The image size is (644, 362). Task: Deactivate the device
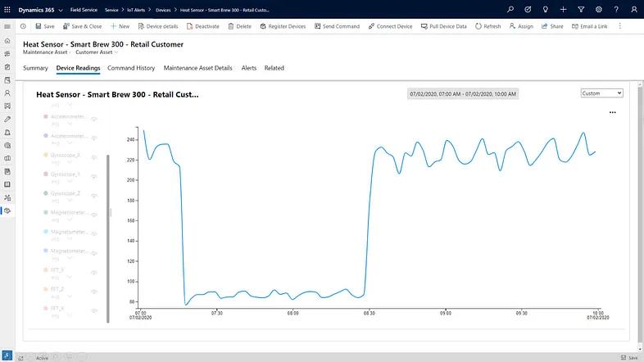click(203, 26)
